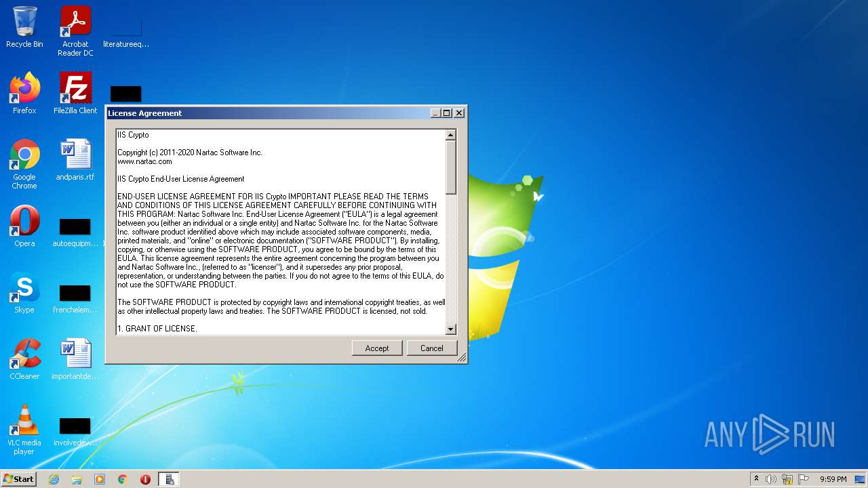Select the CCleaner desktop shortcut
The width and height of the screenshot is (868, 488).
[24, 359]
